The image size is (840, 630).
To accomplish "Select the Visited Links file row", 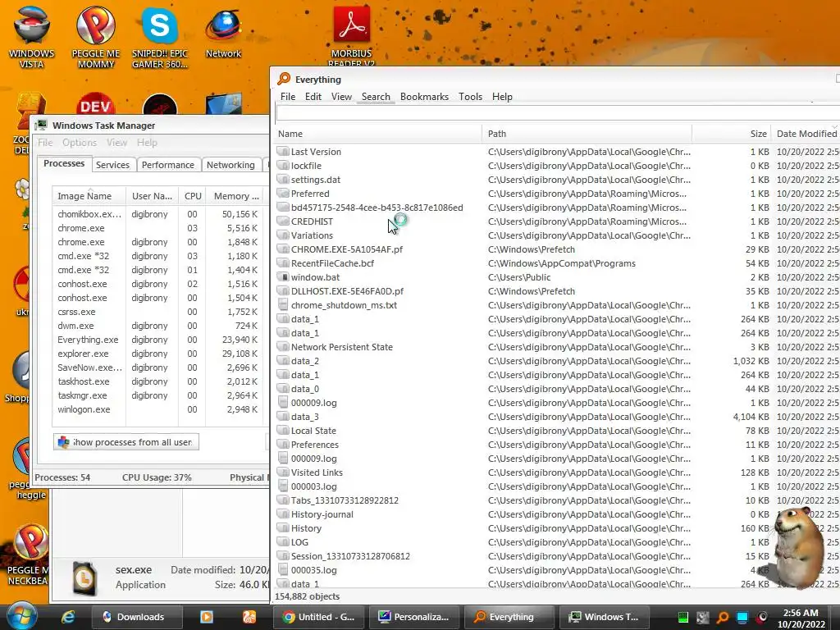I will [557, 472].
